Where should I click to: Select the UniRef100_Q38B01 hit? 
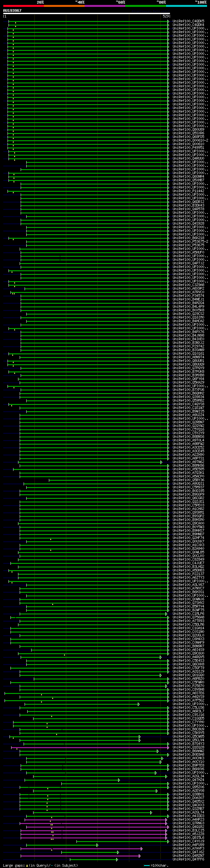click(x=188, y=794)
